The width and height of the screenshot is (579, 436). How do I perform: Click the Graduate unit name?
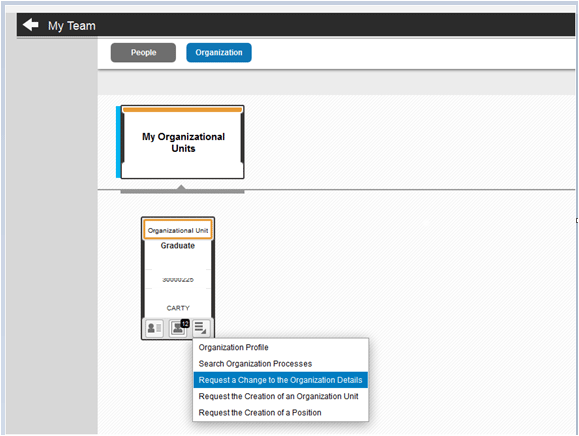tap(178, 246)
